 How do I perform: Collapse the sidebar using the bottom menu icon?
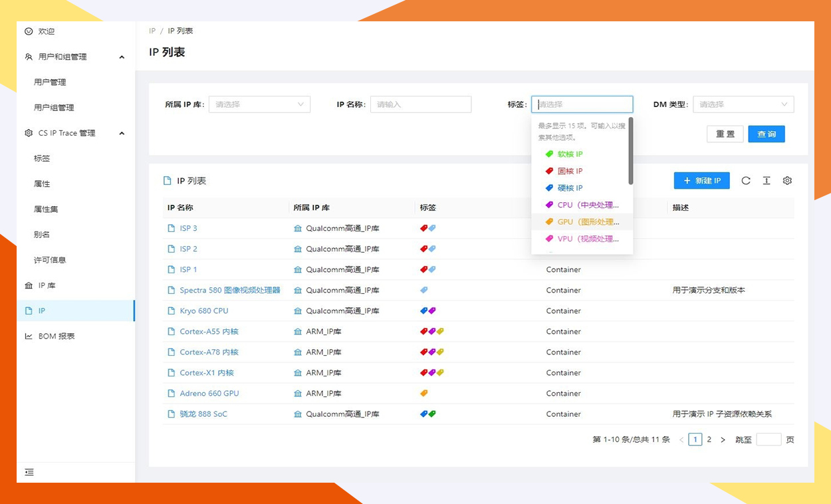tap(29, 472)
